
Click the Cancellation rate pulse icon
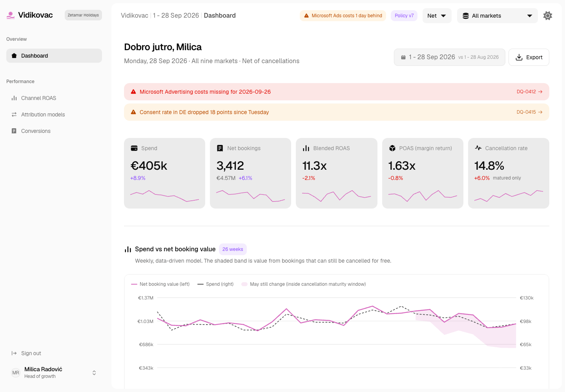478,148
